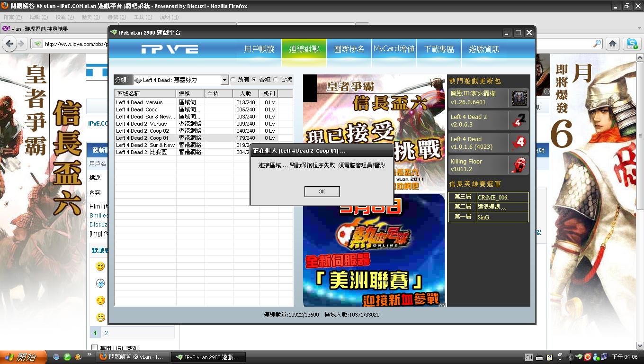Click the Skype icon in Firefox toolbar
The width and height of the screenshot is (644, 364).
(x=632, y=44)
